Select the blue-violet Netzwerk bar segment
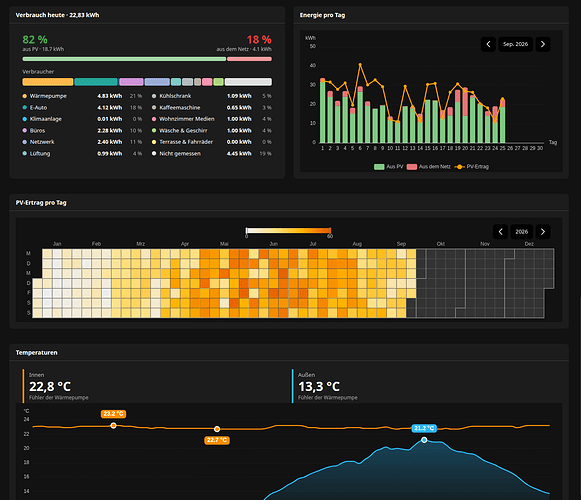Image resolution: width=581 pixels, height=500 pixels. click(x=157, y=82)
